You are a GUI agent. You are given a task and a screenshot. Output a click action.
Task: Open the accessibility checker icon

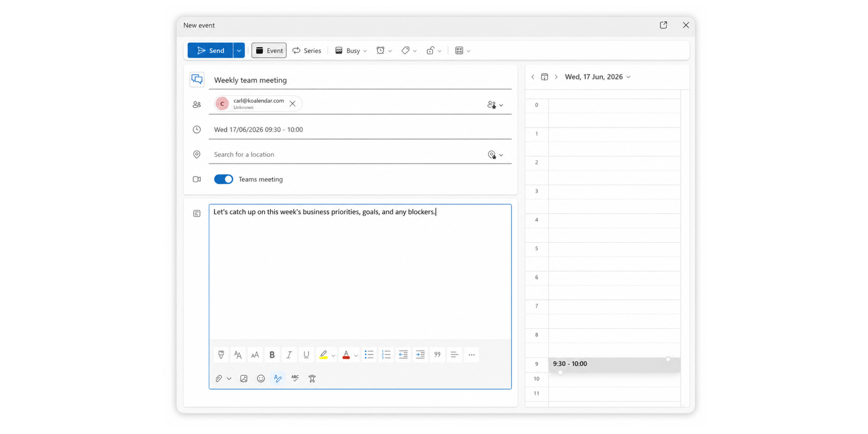tap(312, 378)
